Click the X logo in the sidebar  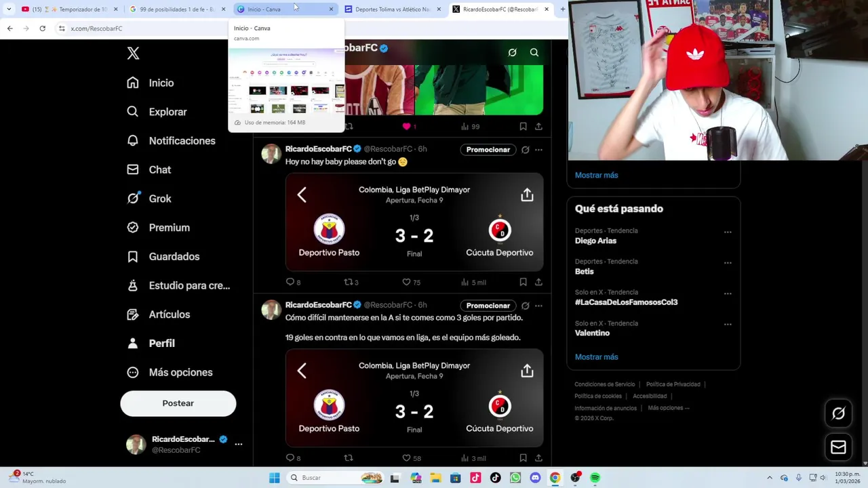click(133, 54)
